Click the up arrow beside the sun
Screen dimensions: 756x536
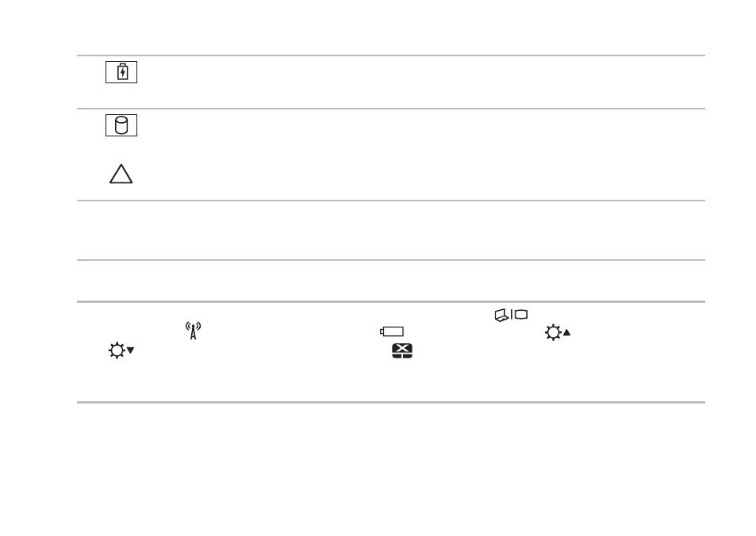[567, 332]
